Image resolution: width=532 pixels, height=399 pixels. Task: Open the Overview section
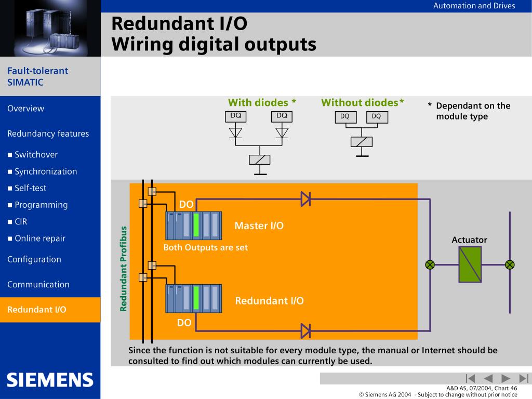pyautogui.click(x=26, y=109)
